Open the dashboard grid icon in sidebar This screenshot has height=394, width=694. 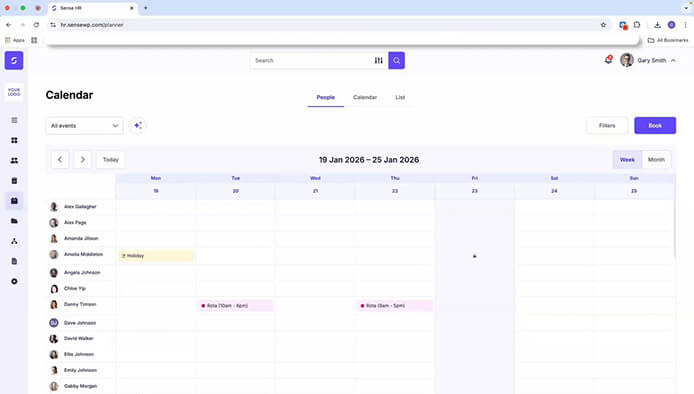[14, 140]
